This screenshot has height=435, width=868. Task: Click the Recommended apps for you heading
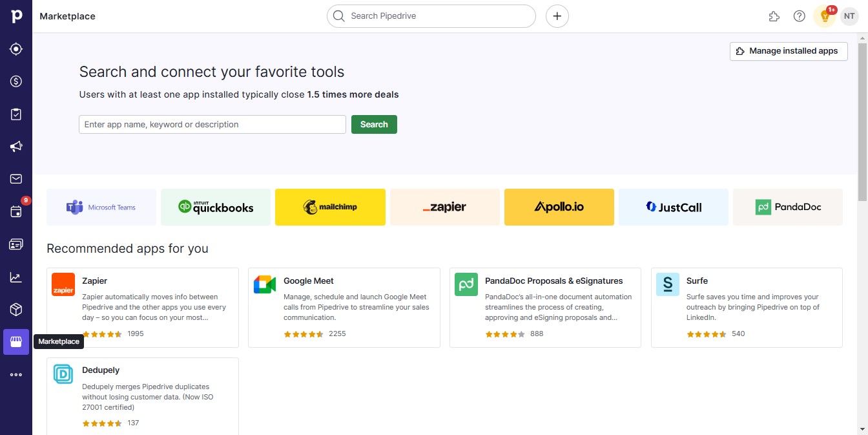tap(127, 249)
